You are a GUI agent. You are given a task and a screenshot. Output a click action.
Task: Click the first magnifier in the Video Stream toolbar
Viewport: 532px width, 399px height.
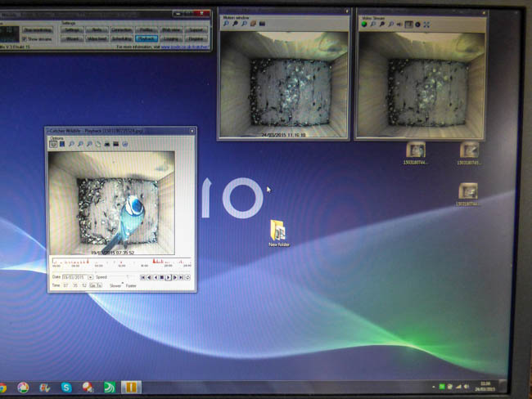[373, 25]
